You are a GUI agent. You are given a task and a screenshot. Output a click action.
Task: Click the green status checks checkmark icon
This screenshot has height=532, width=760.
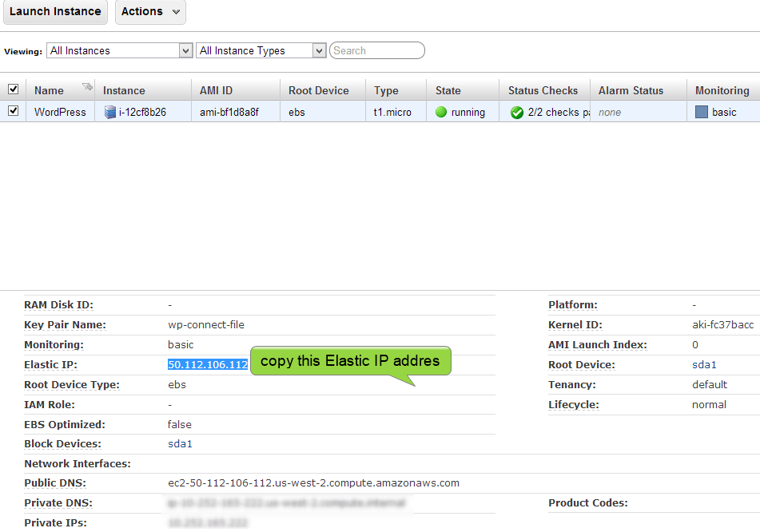[x=517, y=113]
